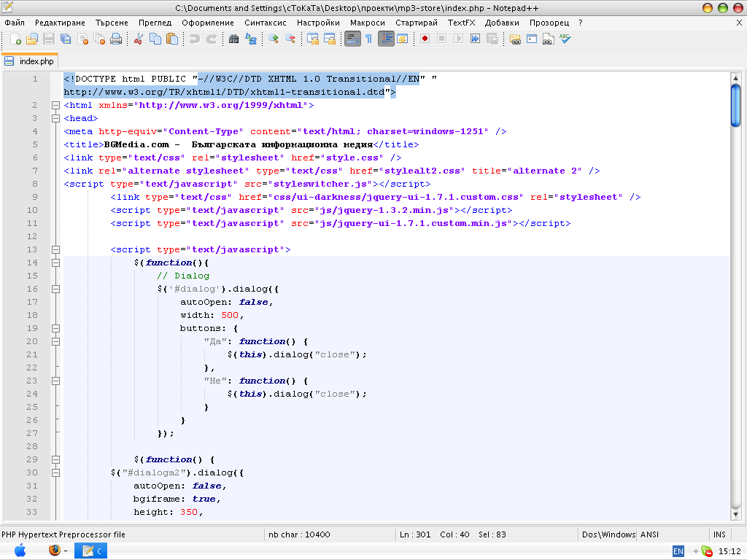This screenshot has width=747, height=560.
Task: Click the spell check ABC icon
Action: [565, 39]
